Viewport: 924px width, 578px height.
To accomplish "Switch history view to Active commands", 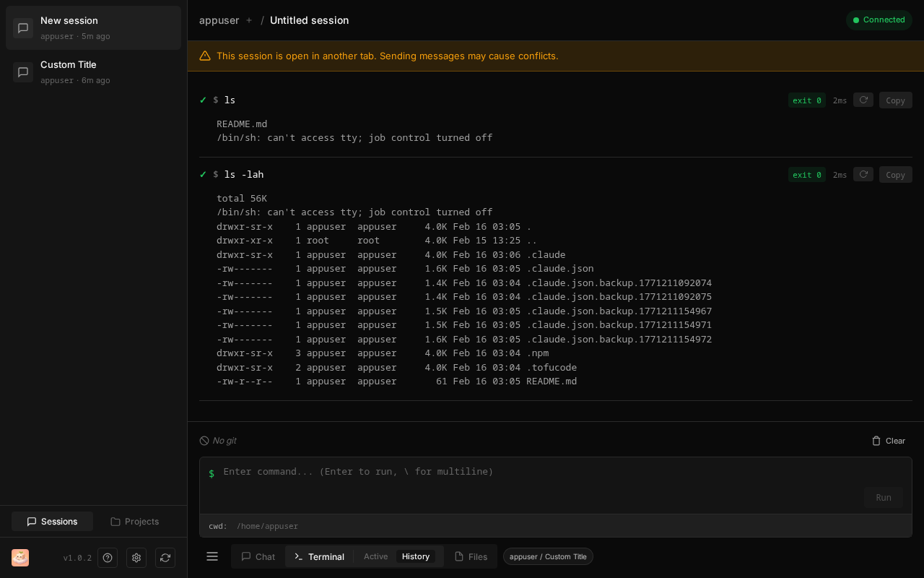I will [x=375, y=556].
